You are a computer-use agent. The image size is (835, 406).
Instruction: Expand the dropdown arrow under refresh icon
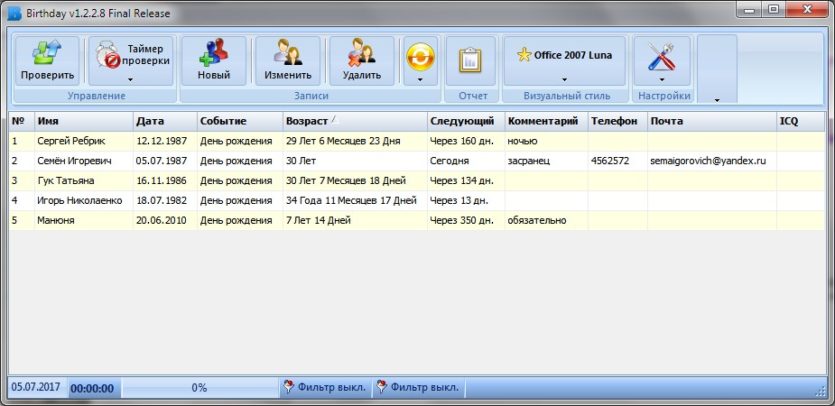pyautogui.click(x=420, y=80)
